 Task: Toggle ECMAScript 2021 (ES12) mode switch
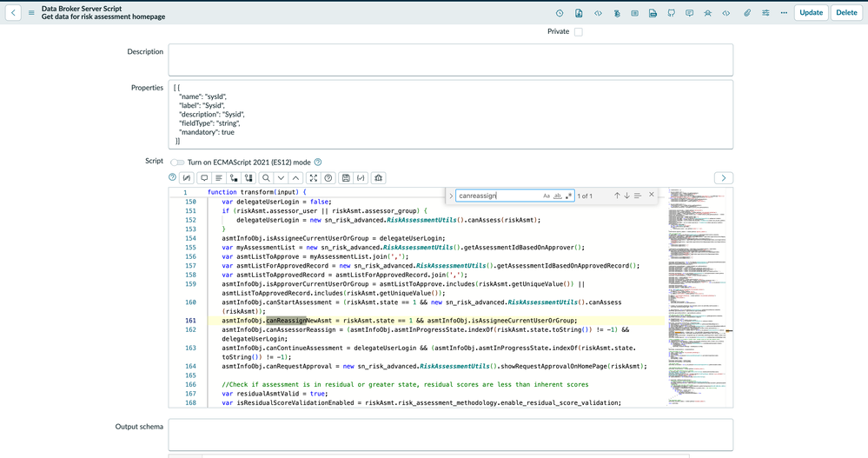pos(177,163)
